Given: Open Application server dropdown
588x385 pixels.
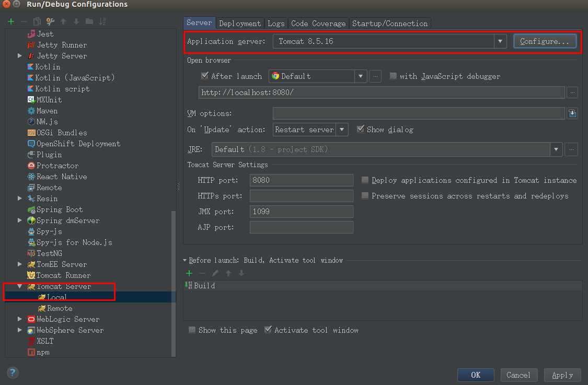Looking at the screenshot, I should click(500, 41).
